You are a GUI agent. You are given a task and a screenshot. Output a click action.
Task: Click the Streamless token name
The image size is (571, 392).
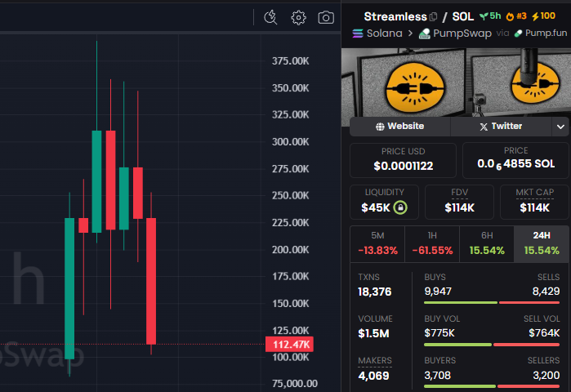tap(395, 17)
